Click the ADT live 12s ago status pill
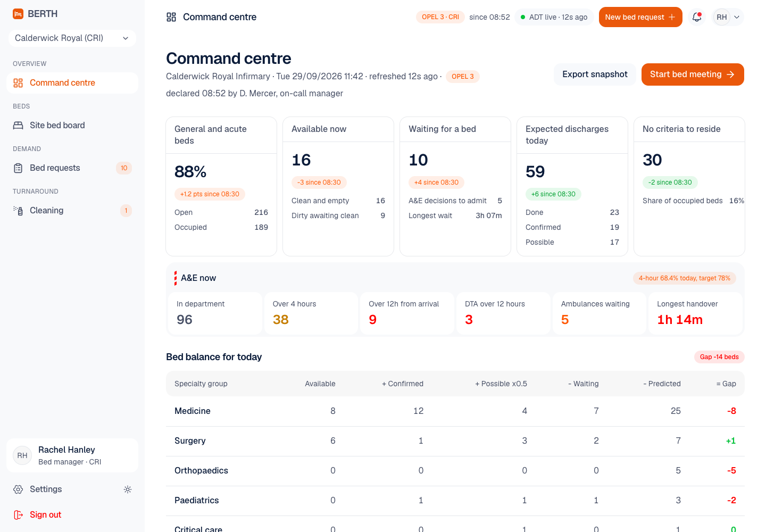 [x=554, y=17]
